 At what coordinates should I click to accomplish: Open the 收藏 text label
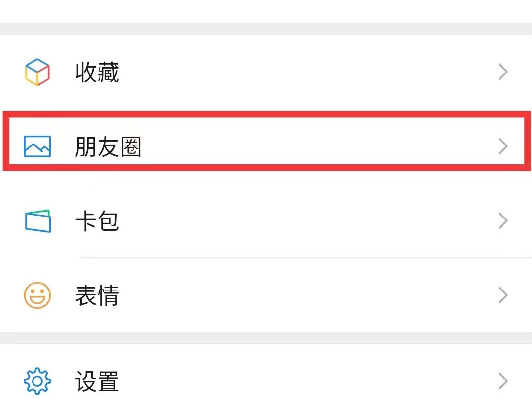97,72
